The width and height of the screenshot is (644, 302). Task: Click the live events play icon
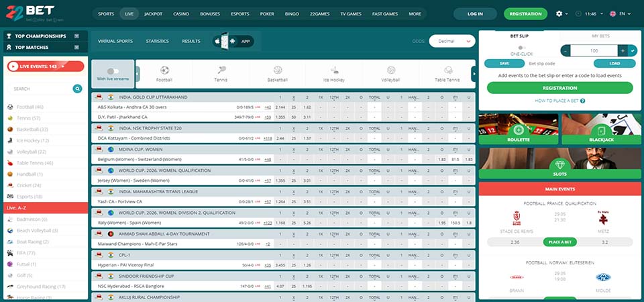coord(13,66)
